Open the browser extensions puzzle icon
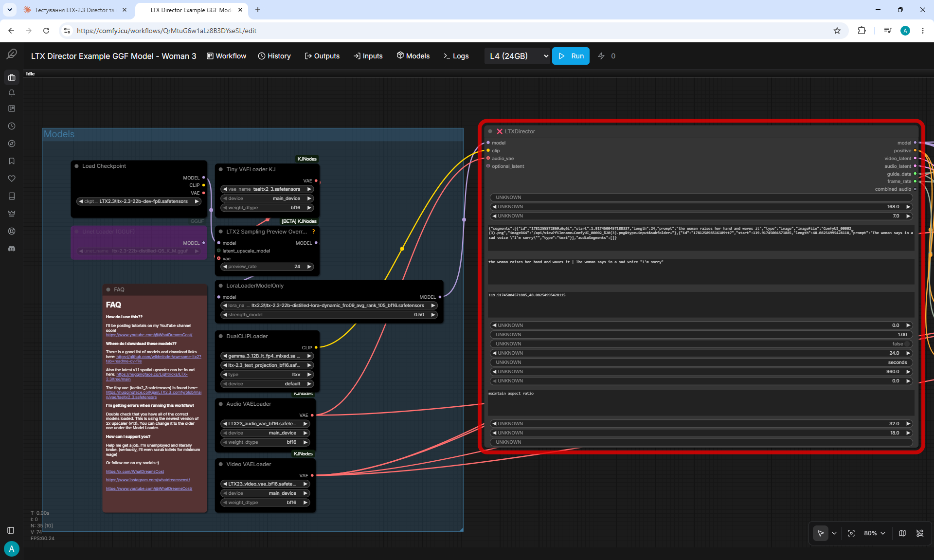This screenshot has width=934, height=560. pos(862,31)
